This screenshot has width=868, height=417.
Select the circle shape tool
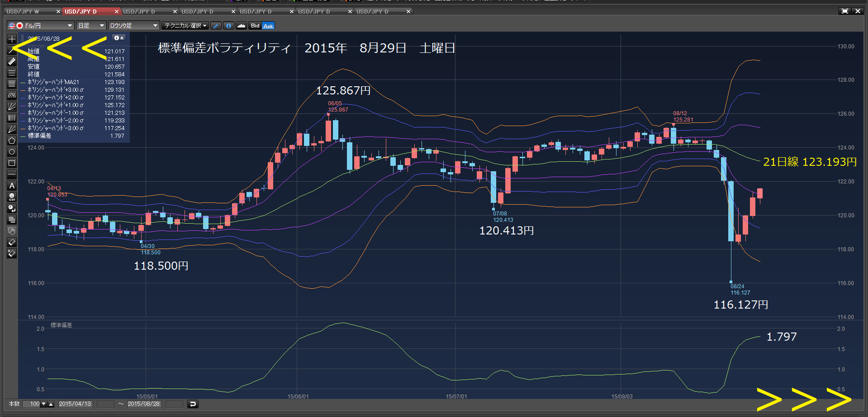pos(12,152)
